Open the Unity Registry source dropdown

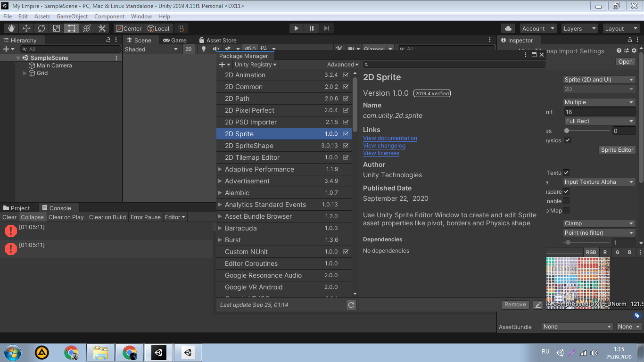pyautogui.click(x=256, y=65)
